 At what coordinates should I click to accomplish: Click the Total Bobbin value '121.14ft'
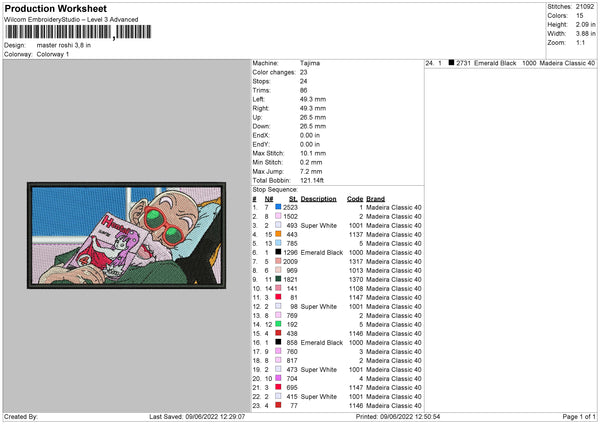click(312, 180)
